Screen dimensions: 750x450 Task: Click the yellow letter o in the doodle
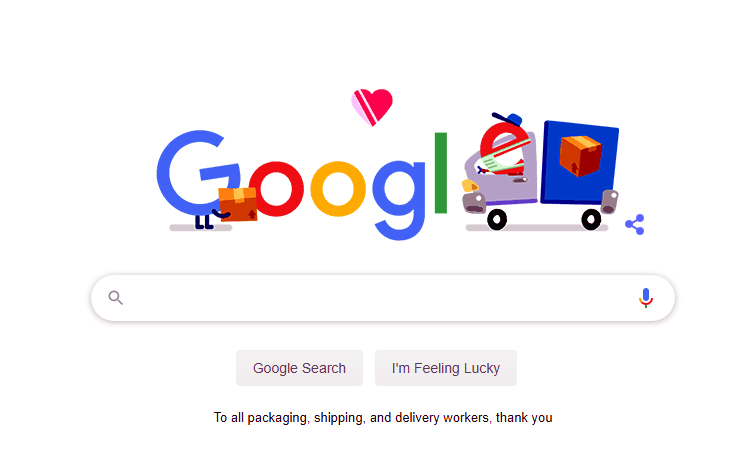point(338,189)
